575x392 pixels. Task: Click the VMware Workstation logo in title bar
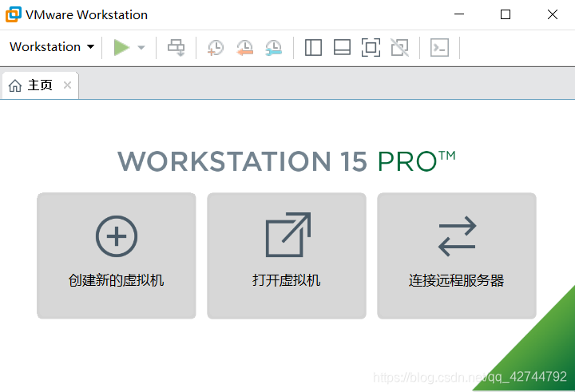click(14, 14)
